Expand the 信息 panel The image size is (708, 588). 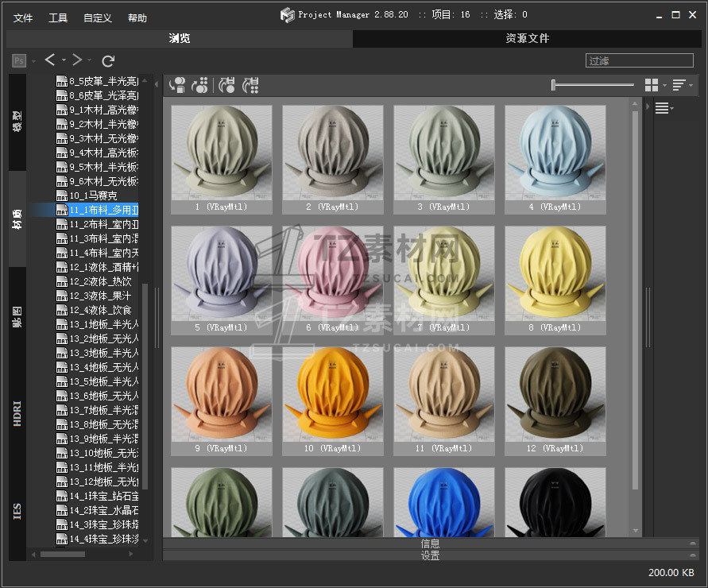(430, 544)
